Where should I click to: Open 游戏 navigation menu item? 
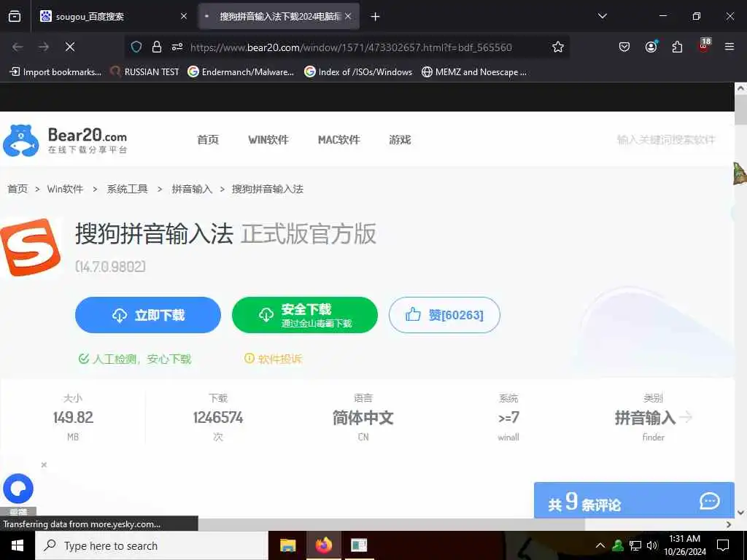tap(400, 139)
